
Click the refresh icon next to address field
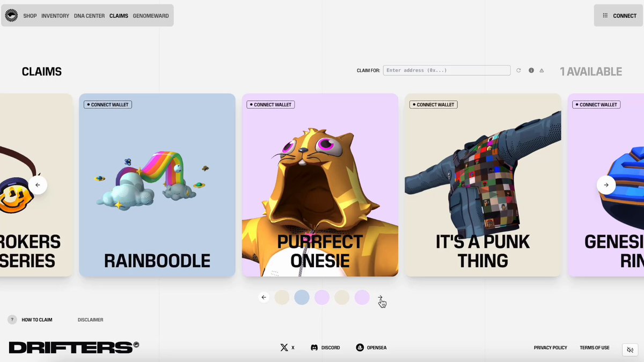(518, 70)
